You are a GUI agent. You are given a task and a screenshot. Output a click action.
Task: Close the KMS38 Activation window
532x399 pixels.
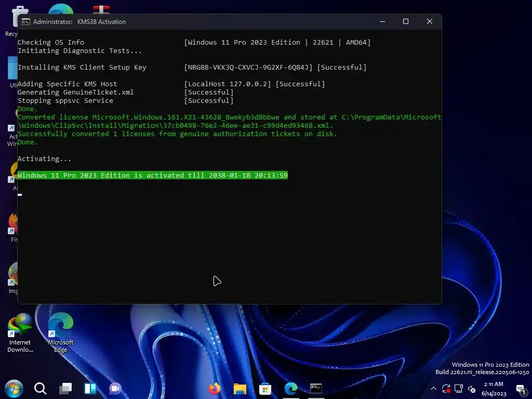click(430, 21)
